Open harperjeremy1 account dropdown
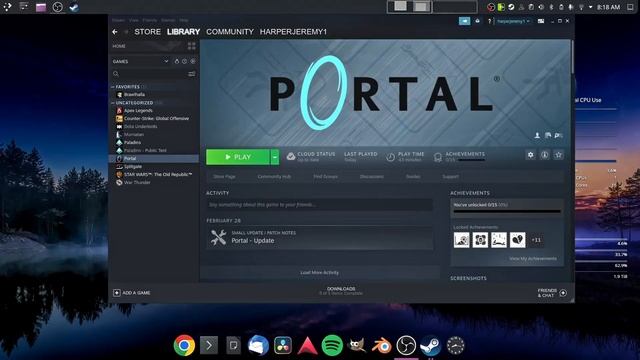 pos(513,21)
